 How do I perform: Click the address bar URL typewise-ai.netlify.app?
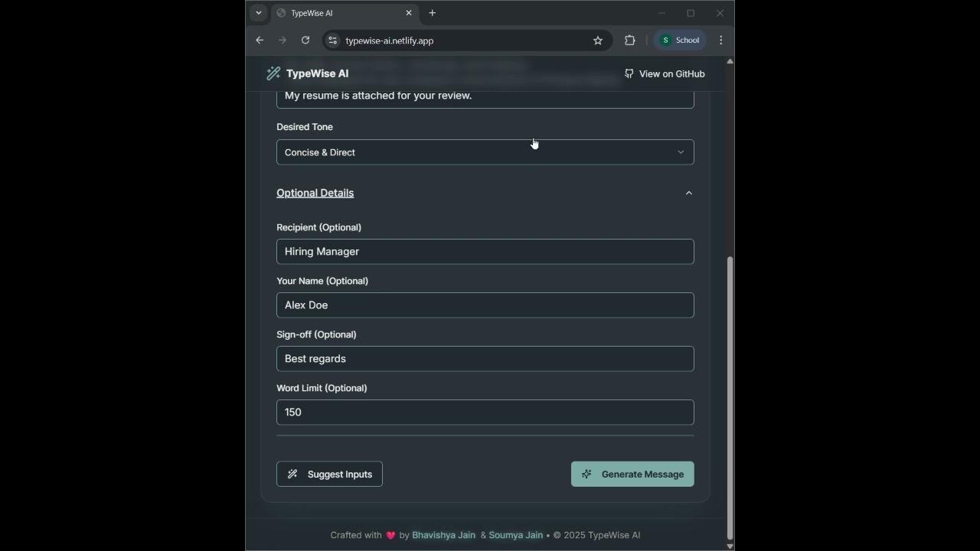390,41
